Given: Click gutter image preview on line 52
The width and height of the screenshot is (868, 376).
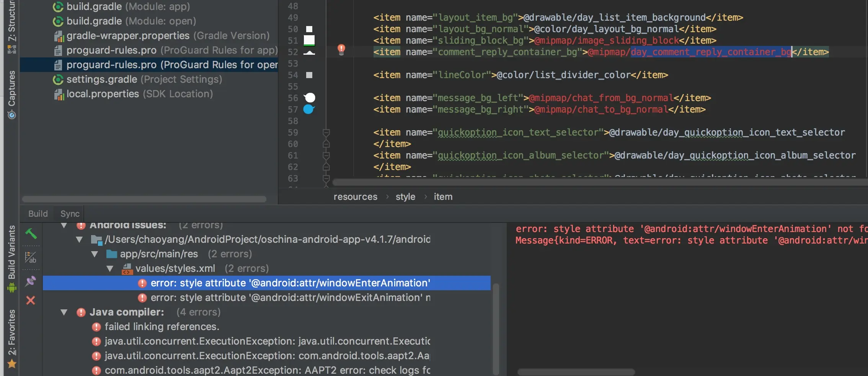Looking at the screenshot, I should tap(309, 52).
